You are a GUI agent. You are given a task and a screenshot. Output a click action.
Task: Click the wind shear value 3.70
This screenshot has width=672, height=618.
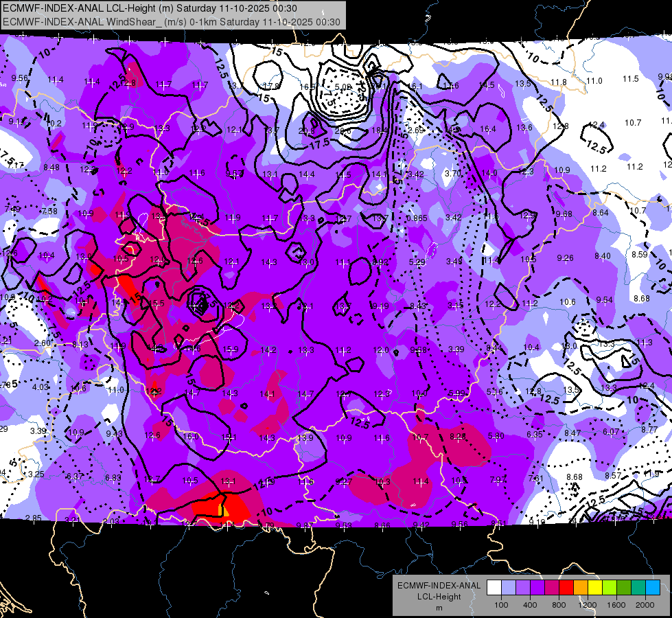coord(452,174)
